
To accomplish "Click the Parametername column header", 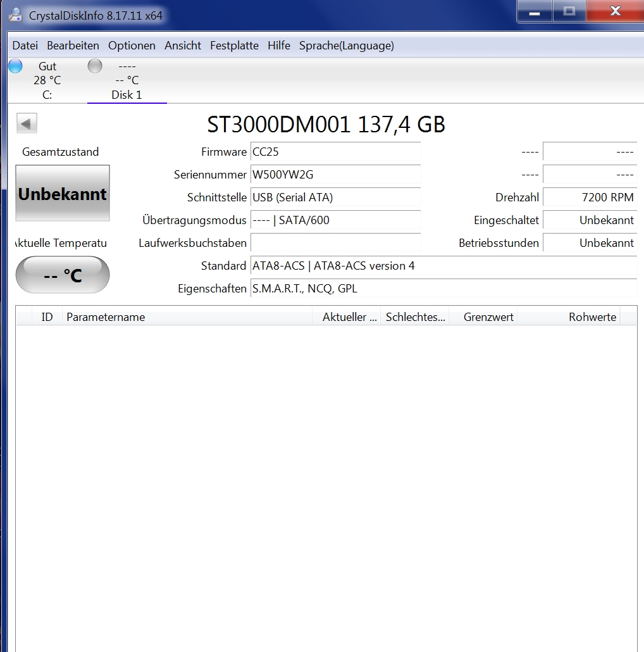I will (187, 317).
